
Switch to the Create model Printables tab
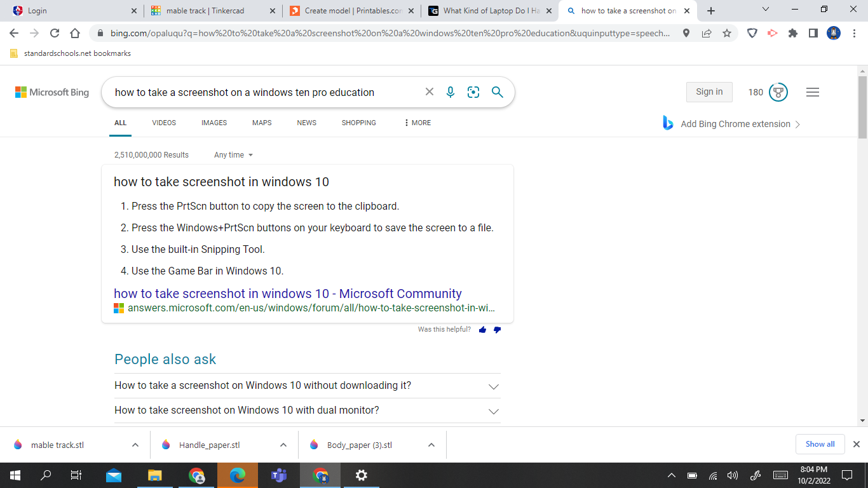coord(352,11)
